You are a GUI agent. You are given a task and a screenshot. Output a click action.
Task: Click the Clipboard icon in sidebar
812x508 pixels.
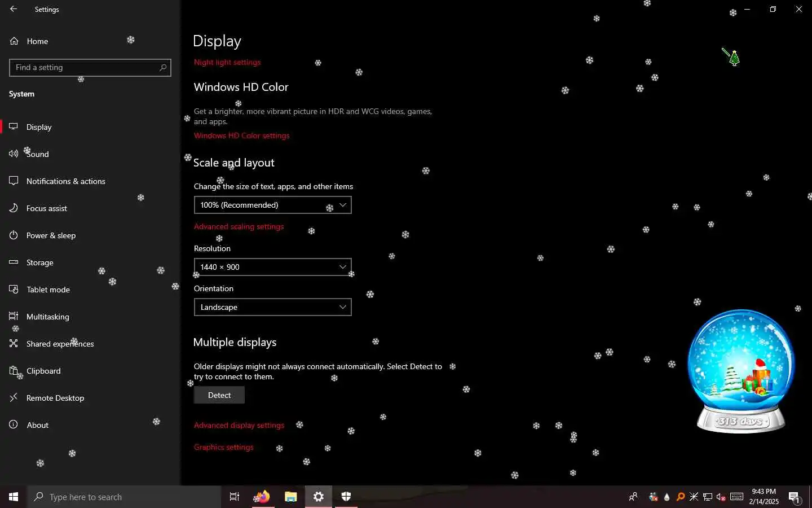14,371
